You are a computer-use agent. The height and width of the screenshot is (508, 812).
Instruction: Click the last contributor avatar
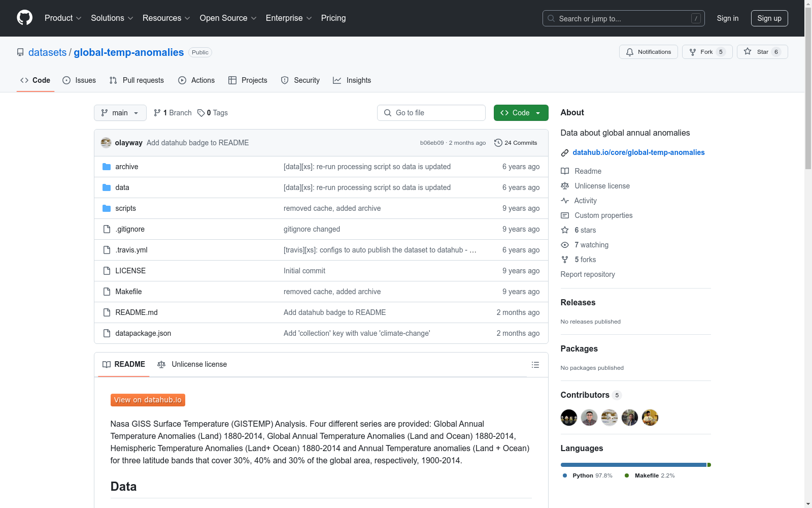(650, 418)
